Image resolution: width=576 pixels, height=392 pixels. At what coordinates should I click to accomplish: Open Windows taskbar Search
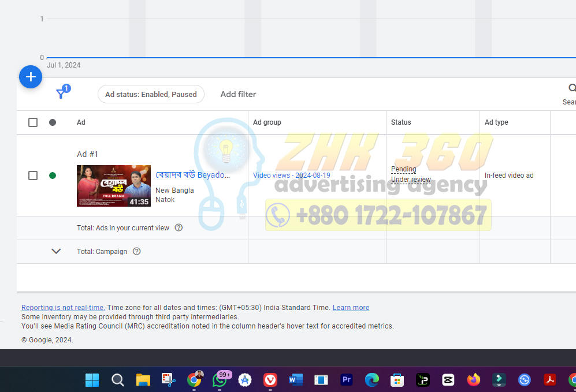pos(117,380)
